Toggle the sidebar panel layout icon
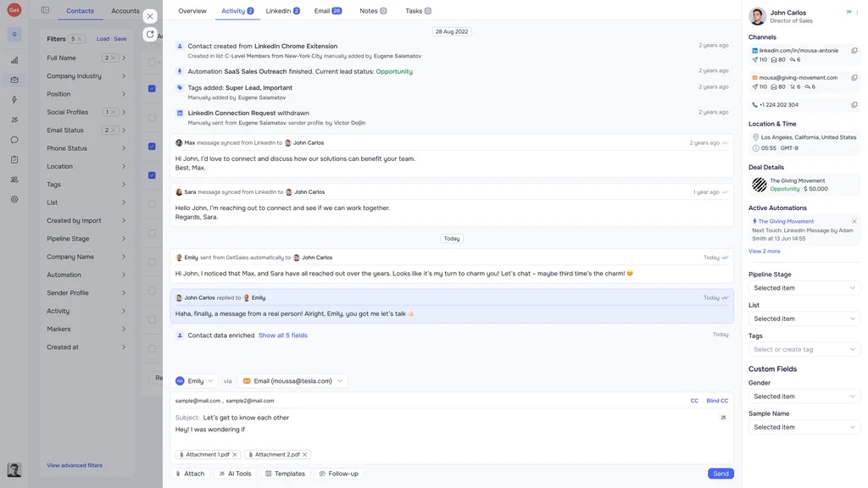Image resolution: width=868 pixels, height=488 pixels. (46, 10)
